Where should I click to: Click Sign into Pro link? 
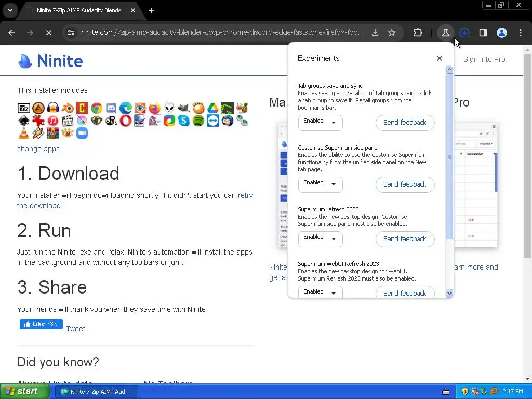coord(484,59)
